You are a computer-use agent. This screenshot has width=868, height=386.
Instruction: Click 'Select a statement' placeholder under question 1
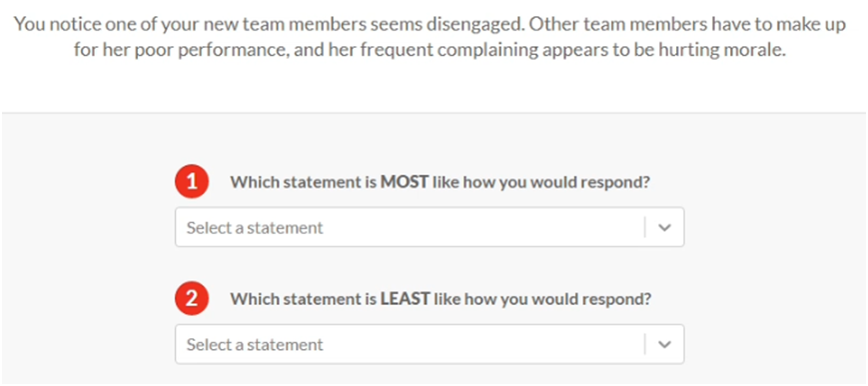click(x=255, y=228)
